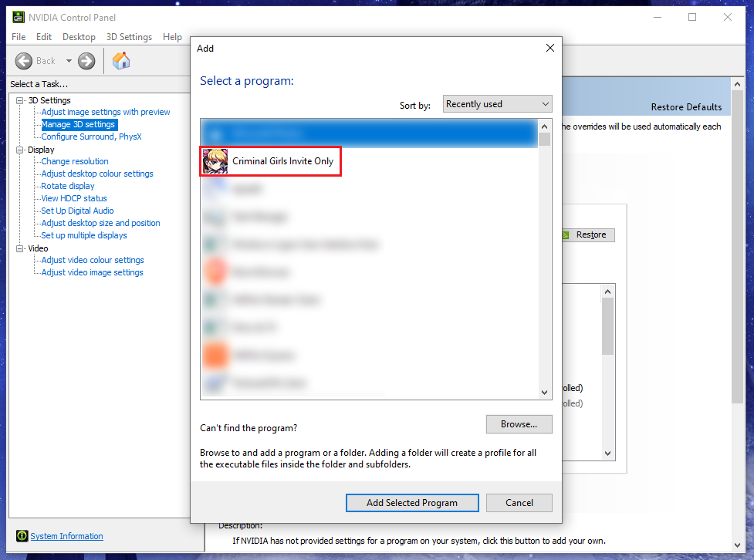Open the Sort by Recently used dropdown
This screenshot has height=560, width=754.
click(497, 104)
